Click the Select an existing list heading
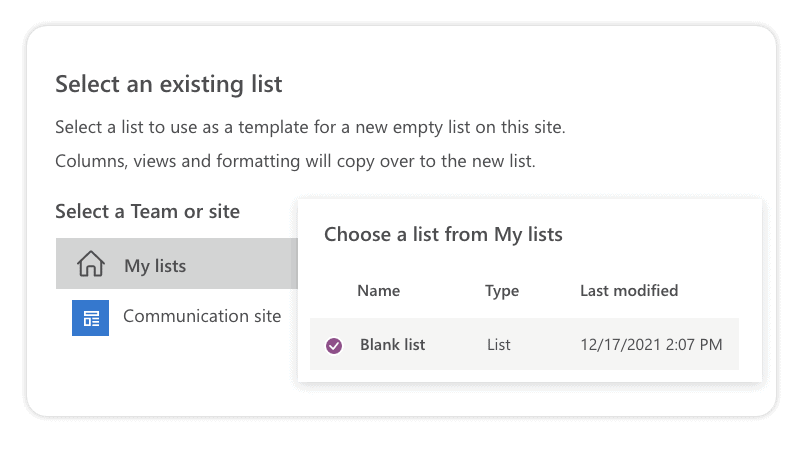The image size is (800, 459). tap(168, 84)
